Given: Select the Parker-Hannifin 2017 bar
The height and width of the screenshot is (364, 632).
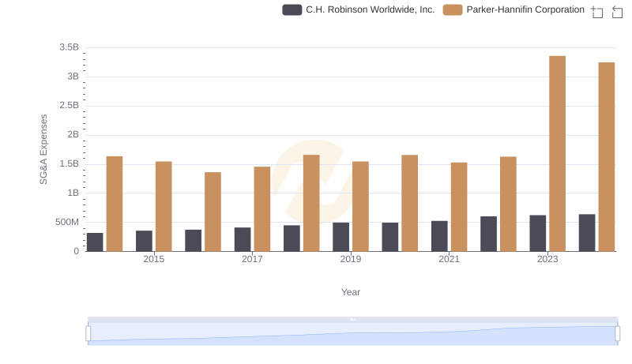Looking at the screenshot, I should point(262,209).
